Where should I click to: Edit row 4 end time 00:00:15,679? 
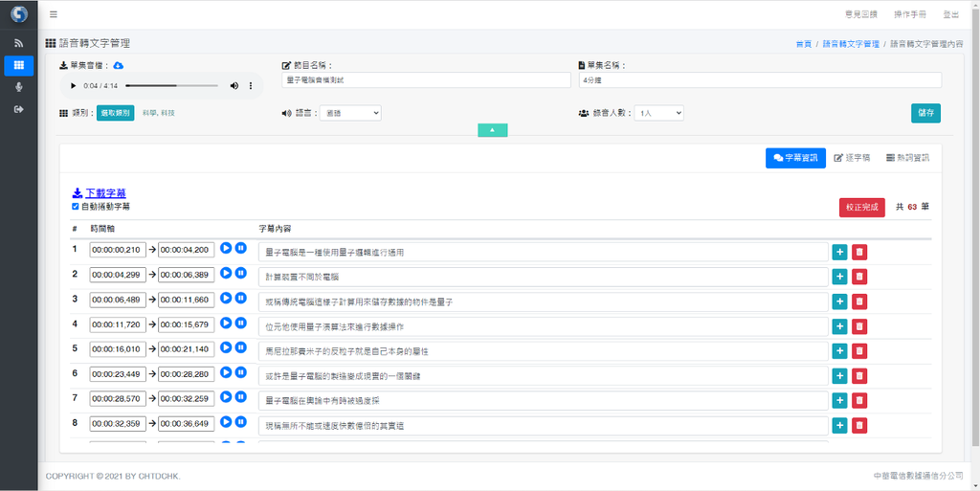tap(187, 324)
